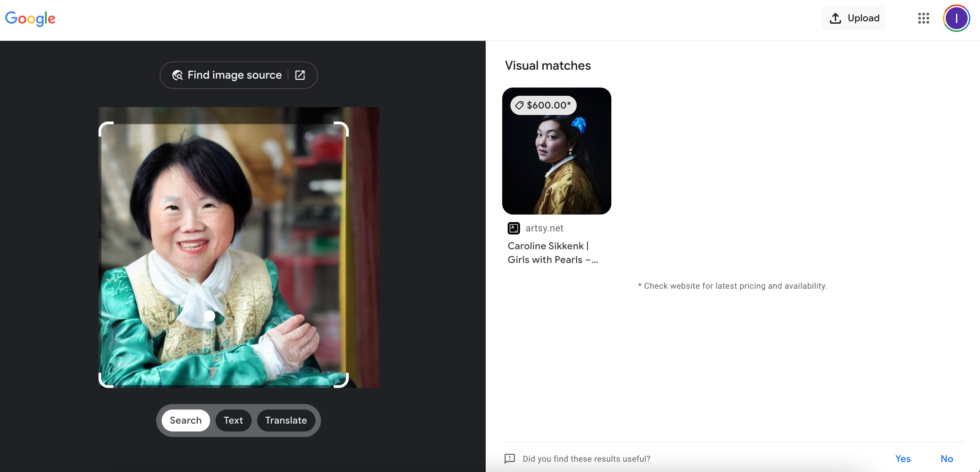This screenshot has height=472, width=980.
Task: Open the account profile avatar
Action: [956, 18]
